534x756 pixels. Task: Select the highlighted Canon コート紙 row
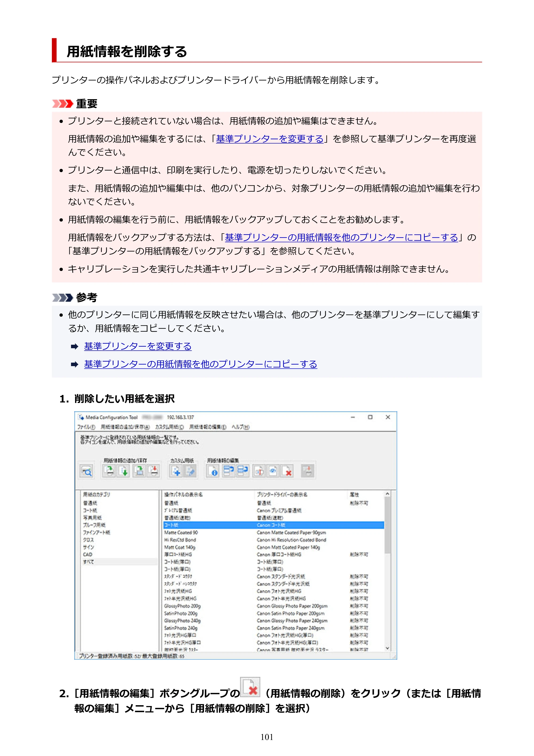(x=273, y=525)
